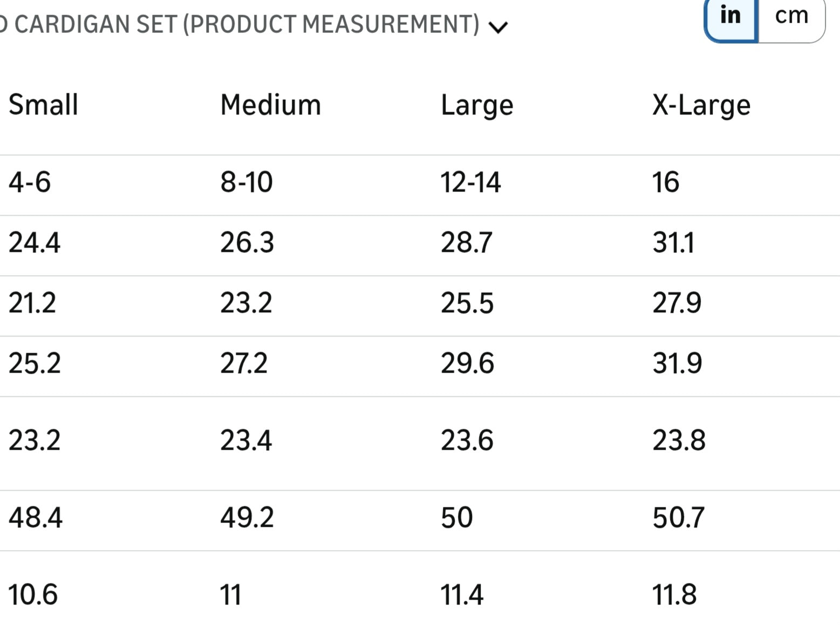This screenshot has height=625, width=840.
Task: Select the X-Large size column header
Action: tap(701, 105)
